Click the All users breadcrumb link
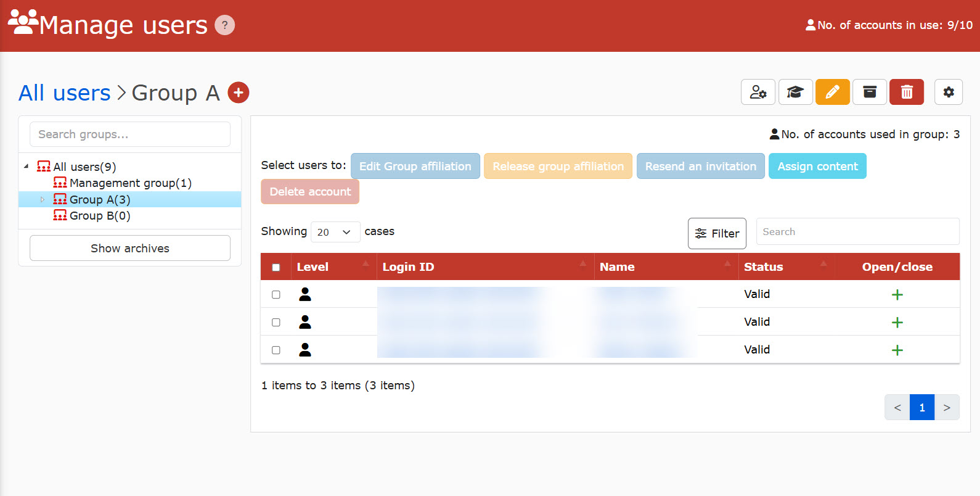 [65, 93]
